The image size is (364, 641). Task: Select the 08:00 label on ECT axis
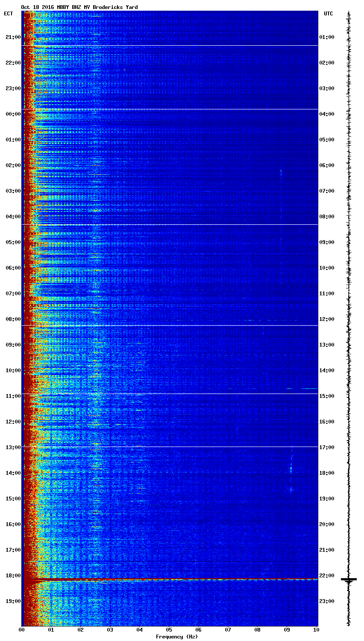pyautogui.click(x=13, y=319)
